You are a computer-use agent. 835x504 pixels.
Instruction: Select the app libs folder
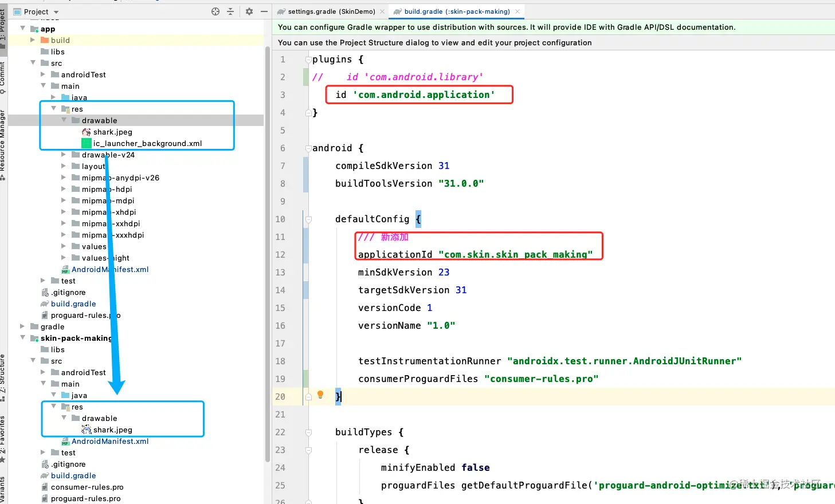[x=53, y=52]
